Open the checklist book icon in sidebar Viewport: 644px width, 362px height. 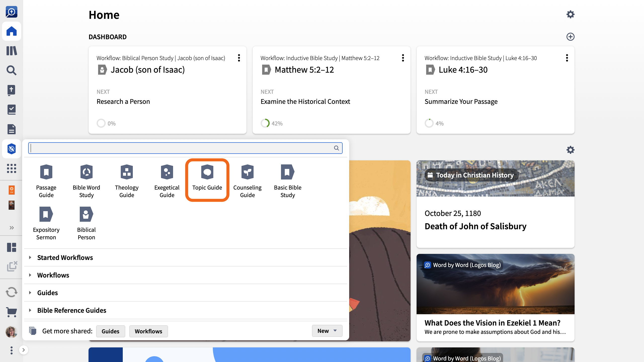point(12,110)
